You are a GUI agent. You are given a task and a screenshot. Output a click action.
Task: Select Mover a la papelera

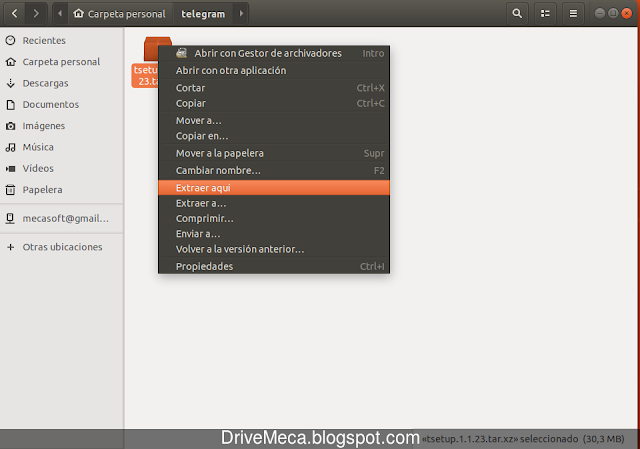tap(274, 153)
